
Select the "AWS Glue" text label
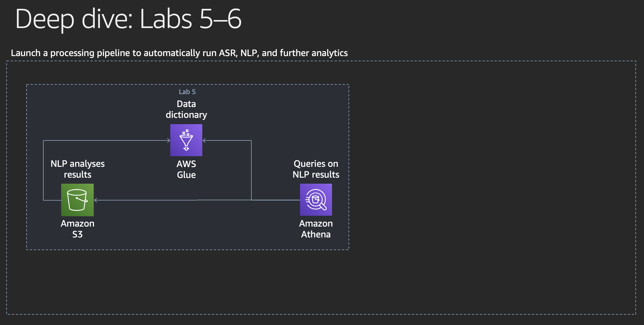[x=186, y=169]
